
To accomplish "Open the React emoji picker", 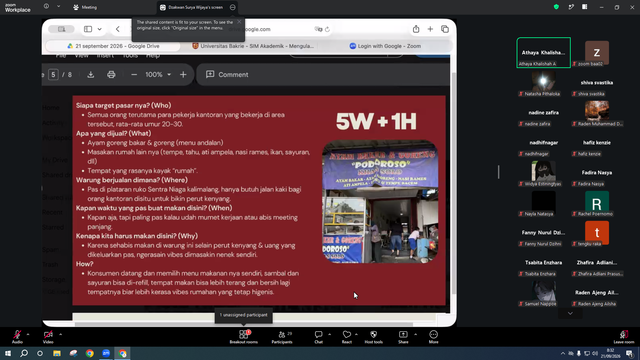I will coord(347,337).
